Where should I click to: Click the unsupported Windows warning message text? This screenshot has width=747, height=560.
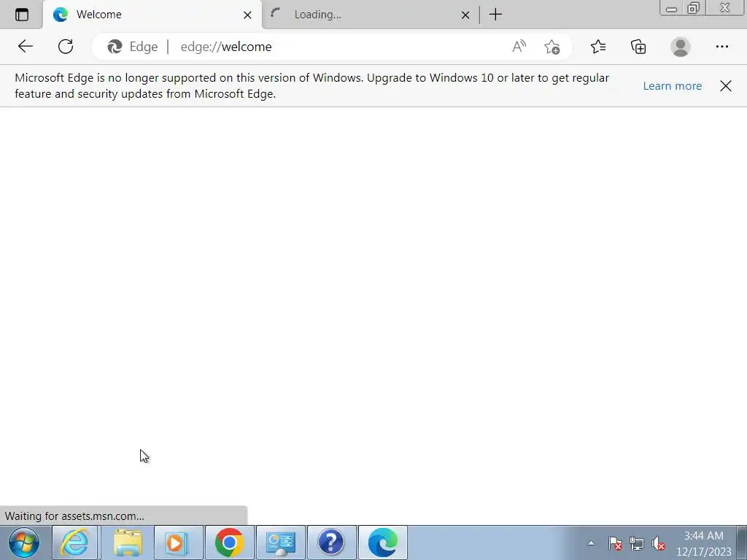click(x=311, y=86)
